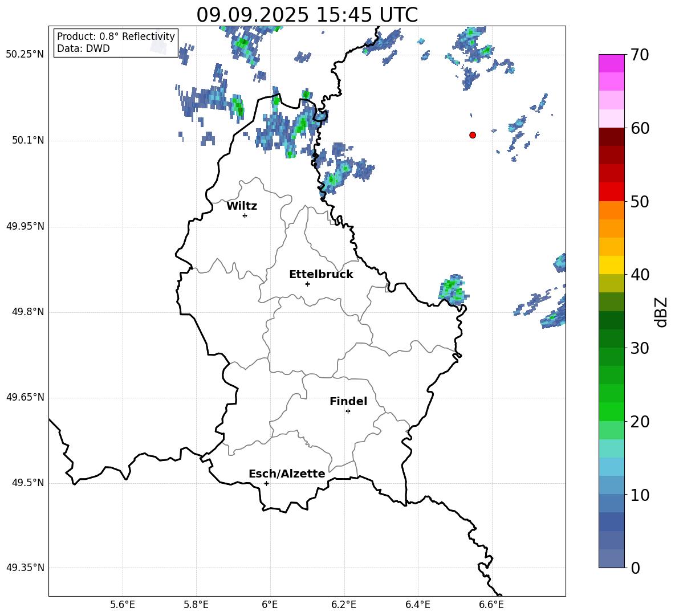Click the 30 value on colorbar
The image size is (675, 616).
click(x=640, y=348)
